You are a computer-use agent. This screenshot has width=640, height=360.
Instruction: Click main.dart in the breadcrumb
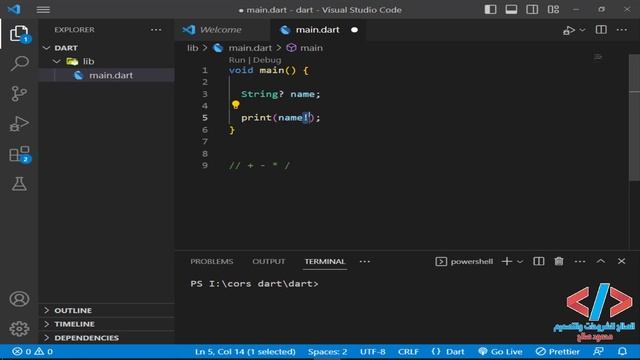pos(249,48)
